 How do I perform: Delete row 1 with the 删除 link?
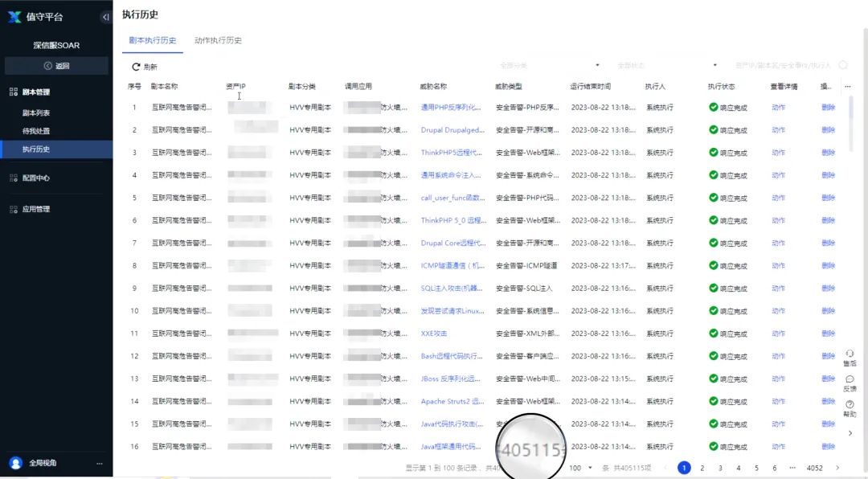[x=828, y=108]
